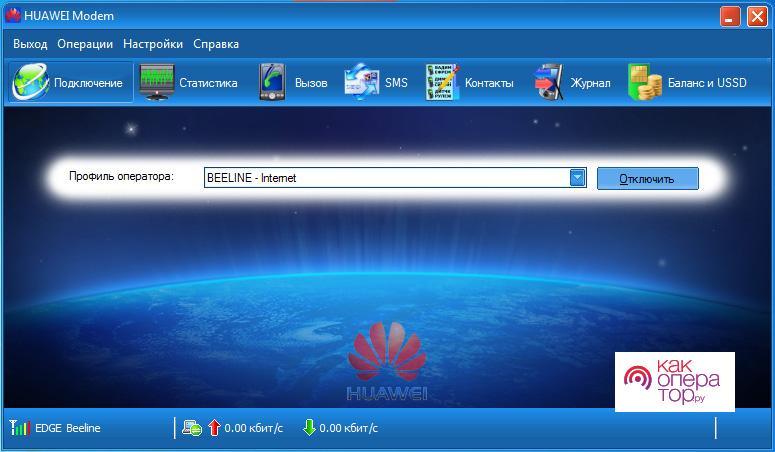
Task: Click the globe Connection icon
Action: 31,82
